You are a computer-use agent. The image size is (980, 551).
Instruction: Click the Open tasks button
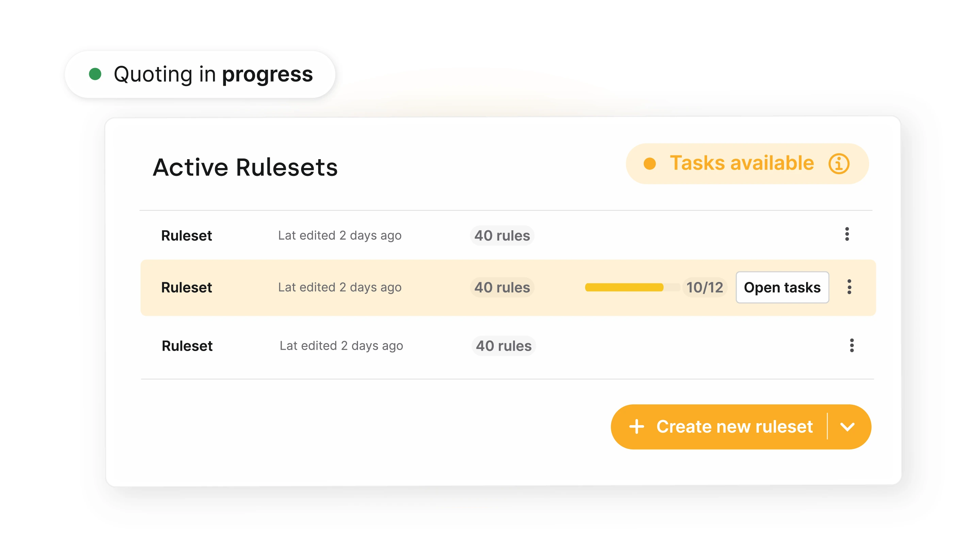click(782, 287)
